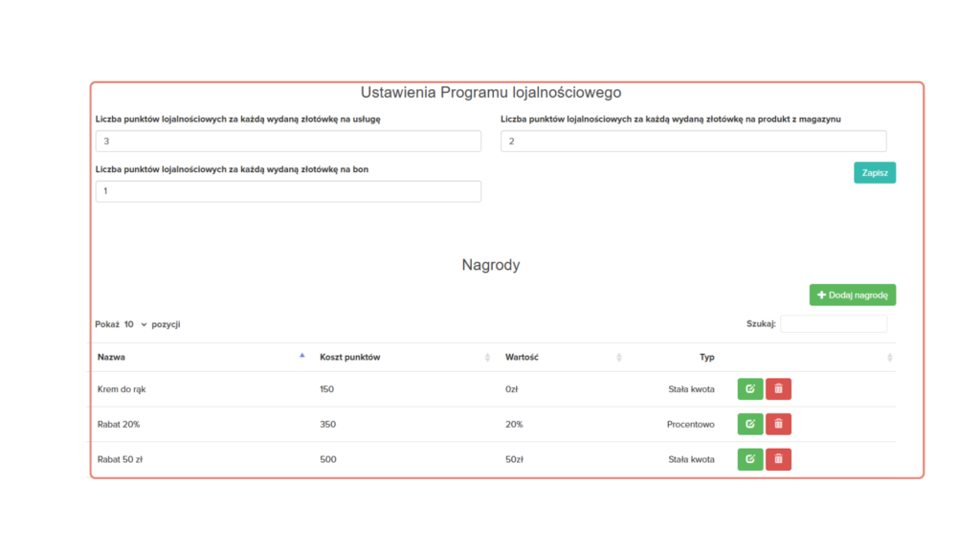Image resolution: width=980 pixels, height=551 pixels.
Task: Select the Krem do rąk name cell
Action: pos(122,389)
